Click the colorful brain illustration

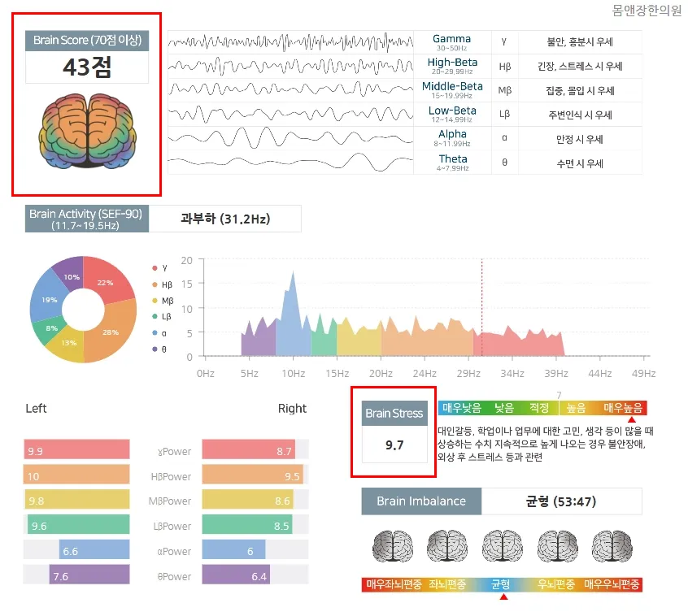[x=88, y=131]
